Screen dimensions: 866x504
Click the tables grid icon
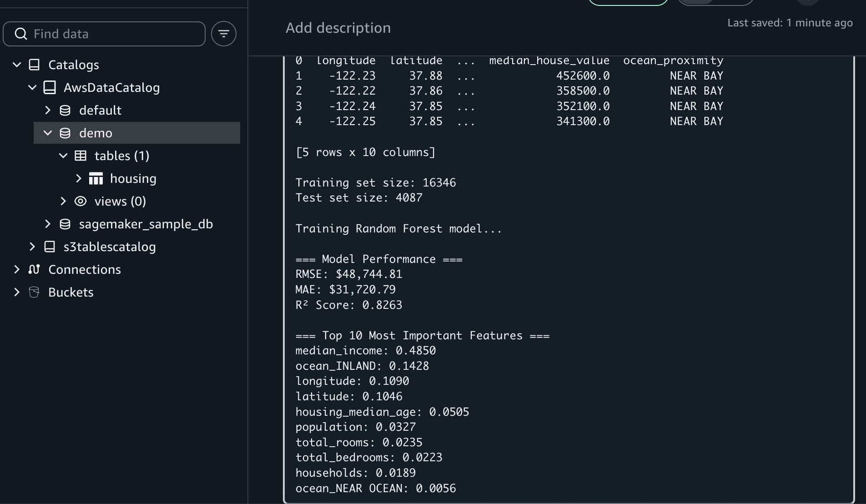coord(81,156)
